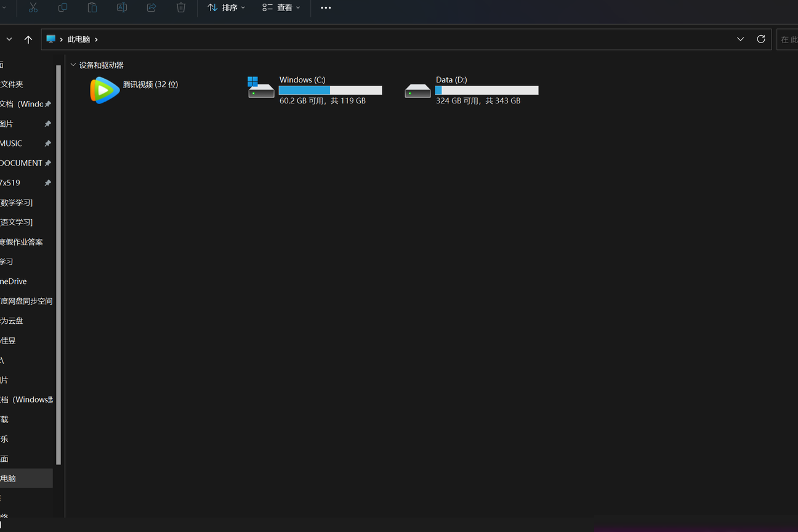
Task: Open the pinned 图片 item in sidebar
Action: 26,124
